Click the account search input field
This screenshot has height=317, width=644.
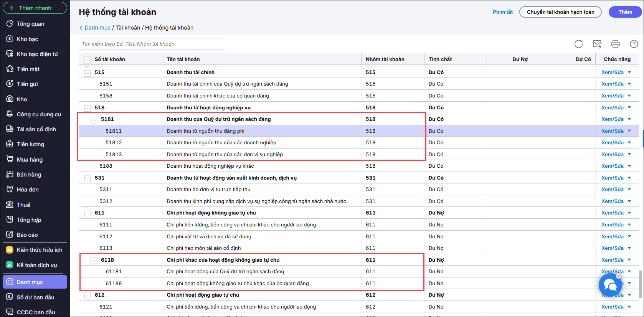click(x=152, y=44)
